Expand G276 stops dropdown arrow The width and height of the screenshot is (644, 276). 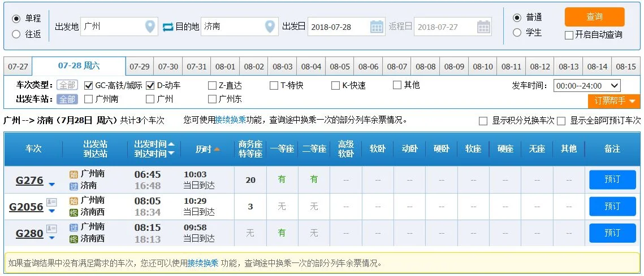pos(52,185)
